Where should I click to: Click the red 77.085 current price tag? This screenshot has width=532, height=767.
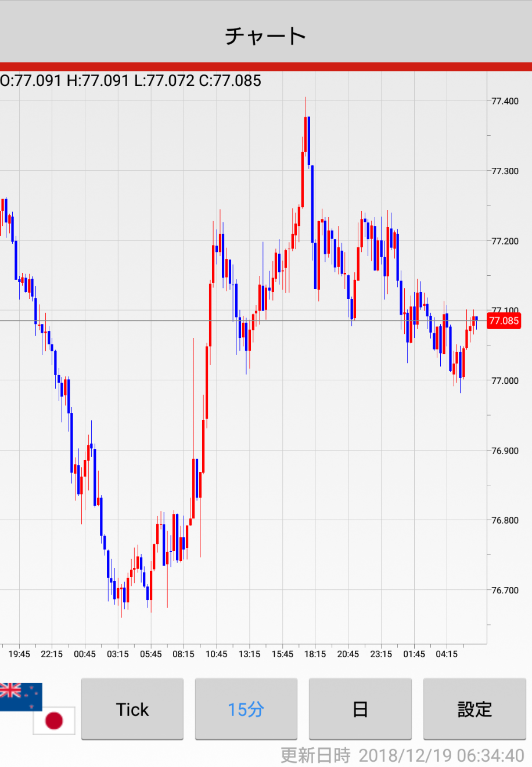point(503,321)
